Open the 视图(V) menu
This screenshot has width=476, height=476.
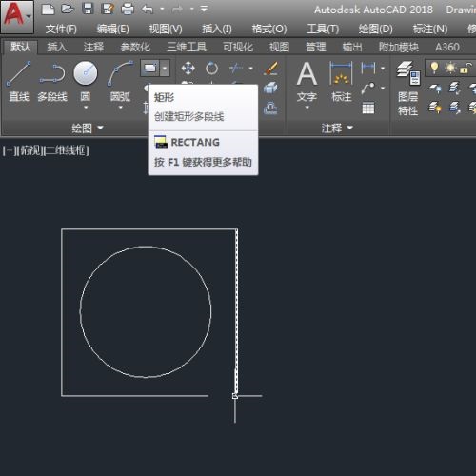click(166, 30)
